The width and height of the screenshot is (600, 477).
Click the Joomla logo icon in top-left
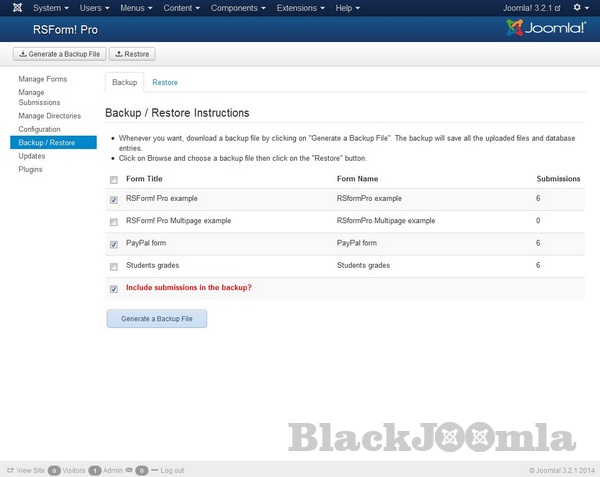pos(14,8)
